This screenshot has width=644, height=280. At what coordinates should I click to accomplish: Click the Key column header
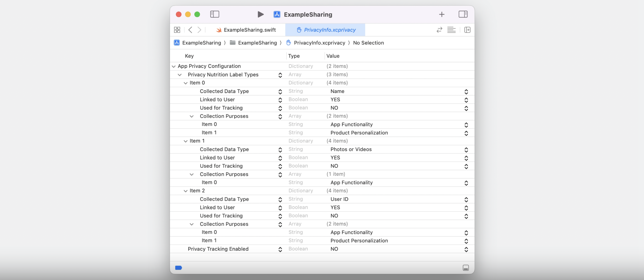(x=189, y=56)
